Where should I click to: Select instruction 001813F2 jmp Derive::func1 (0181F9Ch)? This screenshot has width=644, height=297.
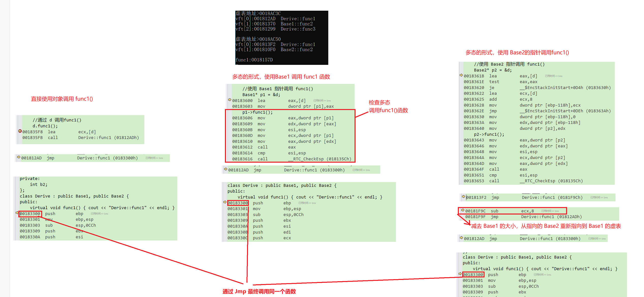(x=524, y=197)
